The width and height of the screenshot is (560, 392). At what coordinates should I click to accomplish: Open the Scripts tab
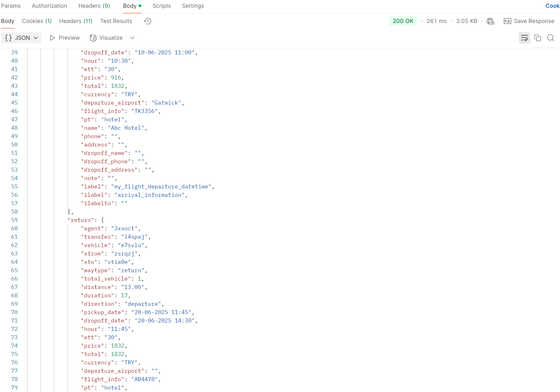click(x=162, y=6)
